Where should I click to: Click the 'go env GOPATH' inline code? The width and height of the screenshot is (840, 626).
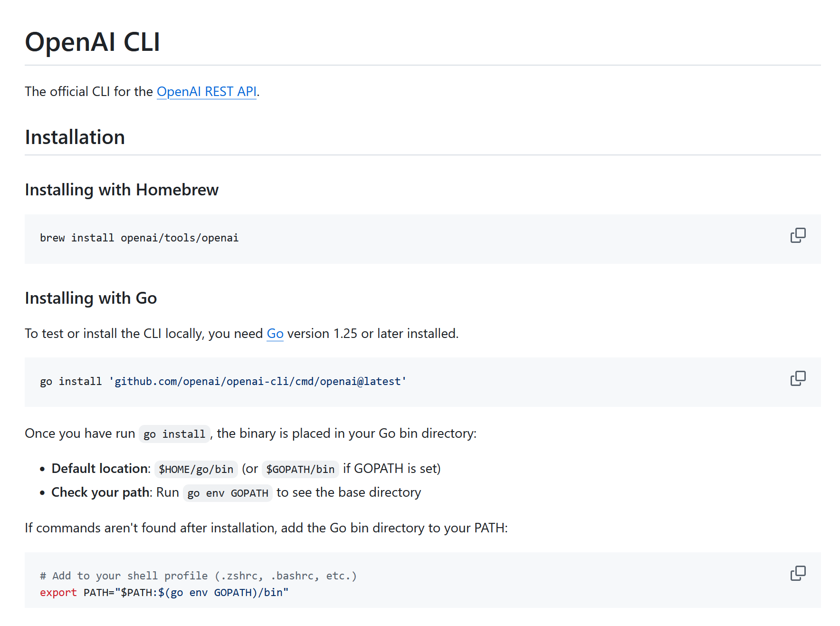pyautogui.click(x=228, y=493)
